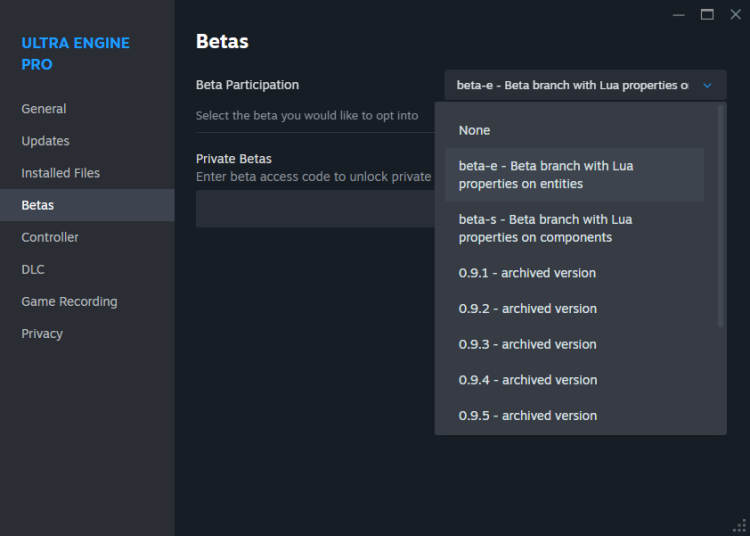Pick the 0.9.2 archived version
The image size is (750, 536).
[x=527, y=309]
